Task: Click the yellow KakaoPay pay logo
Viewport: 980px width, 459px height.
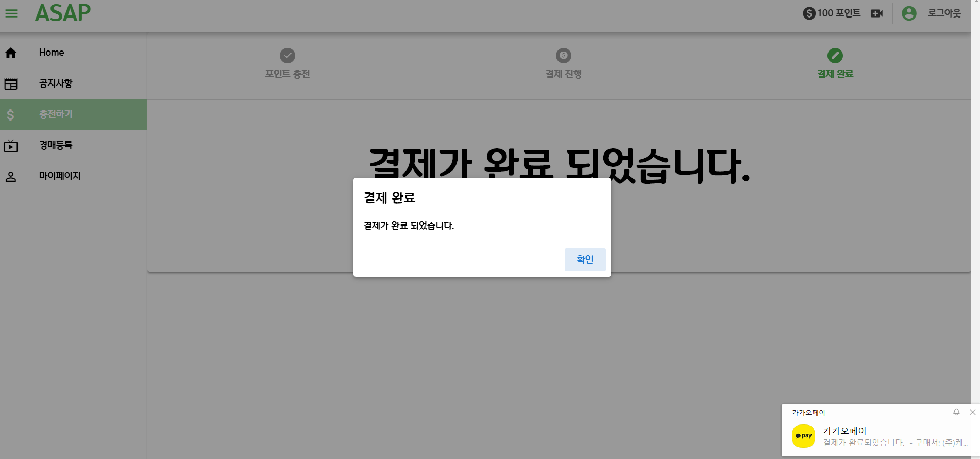Action: tap(803, 436)
